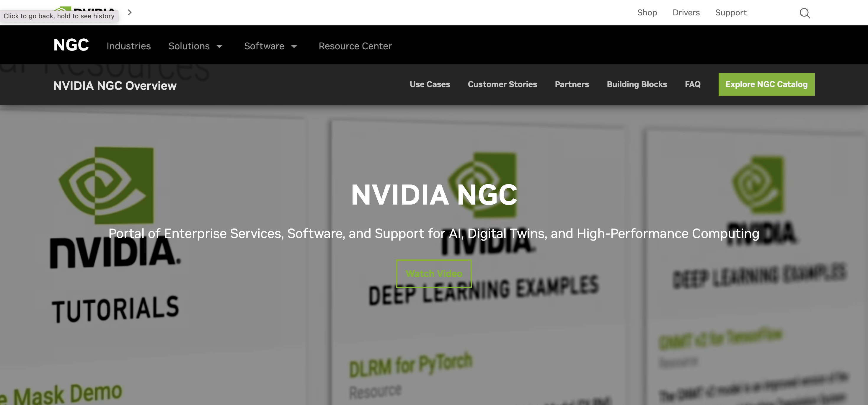Select the Industries menu item
The width and height of the screenshot is (868, 405).
click(128, 46)
